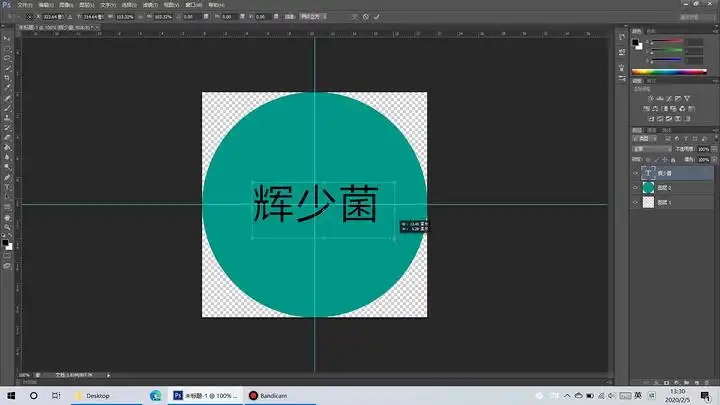This screenshot has height=405, width=720.
Task: Select the Zoom tool in the toolbox
Action: click(7, 227)
